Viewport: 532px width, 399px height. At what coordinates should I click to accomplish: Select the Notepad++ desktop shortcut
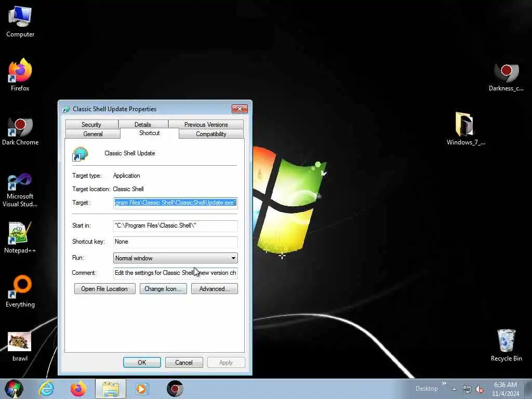coord(20,237)
